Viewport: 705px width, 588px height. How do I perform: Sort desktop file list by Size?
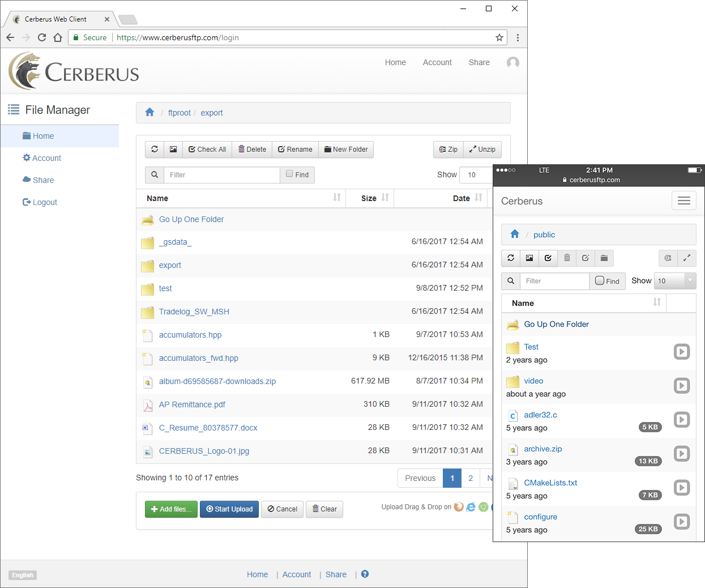[x=370, y=198]
